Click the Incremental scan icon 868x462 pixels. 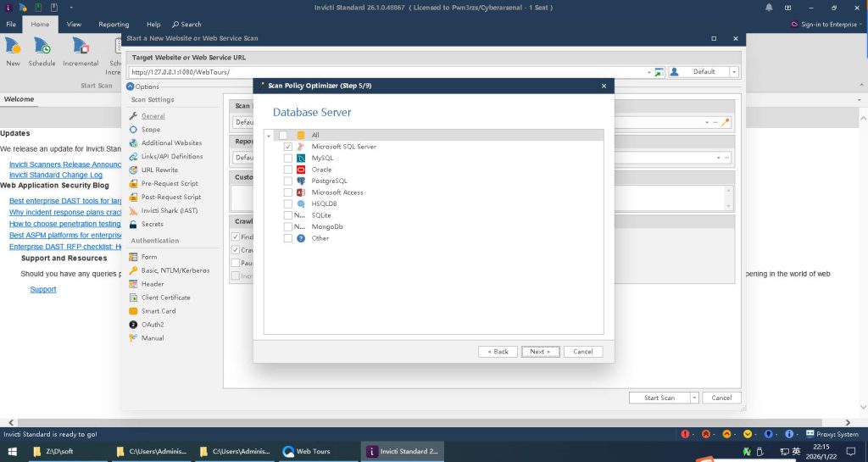point(81,47)
